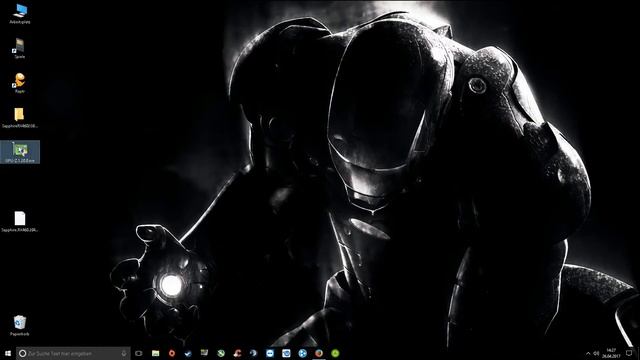Open the TeamViewer icon in the taskbar
640x360 pixels.
coord(270,353)
